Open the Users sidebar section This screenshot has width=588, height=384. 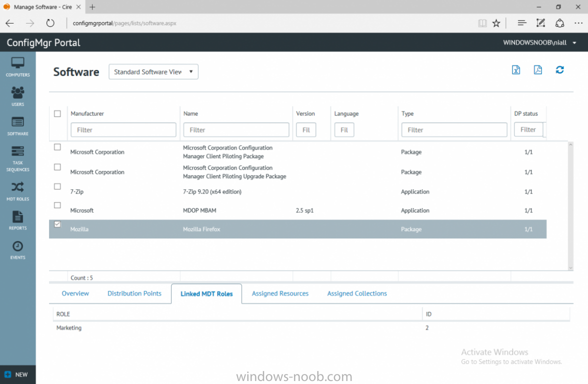(x=17, y=96)
